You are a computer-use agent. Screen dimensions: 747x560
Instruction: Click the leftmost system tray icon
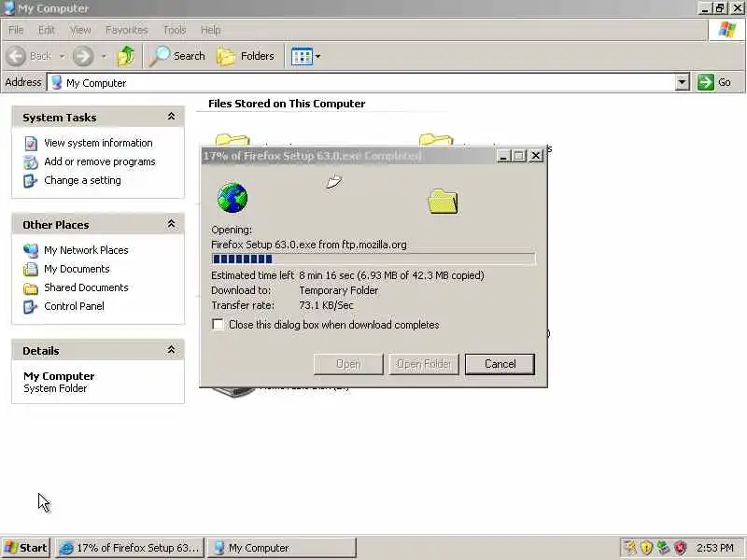coord(629,548)
